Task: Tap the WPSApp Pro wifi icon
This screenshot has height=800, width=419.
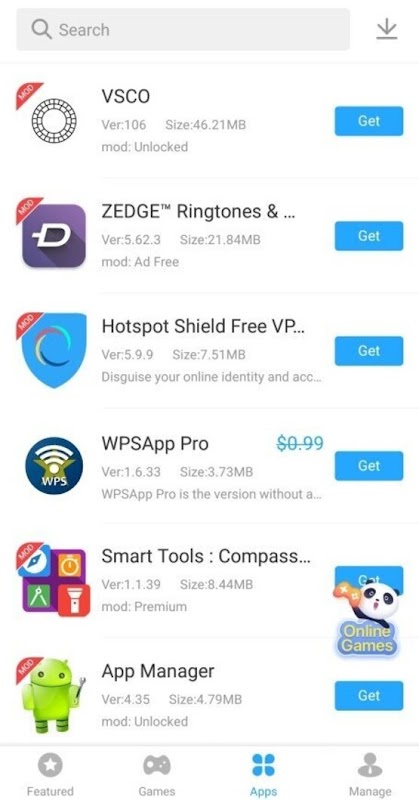Action: [54, 466]
